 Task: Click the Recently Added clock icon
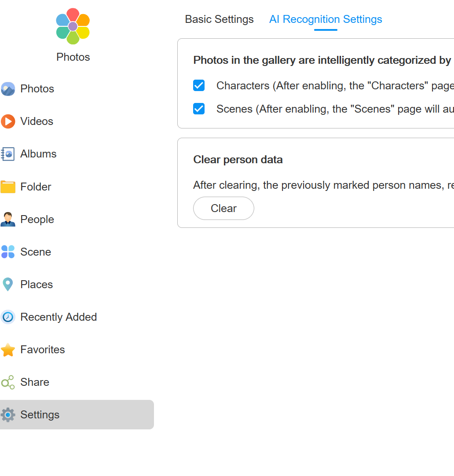coord(8,317)
